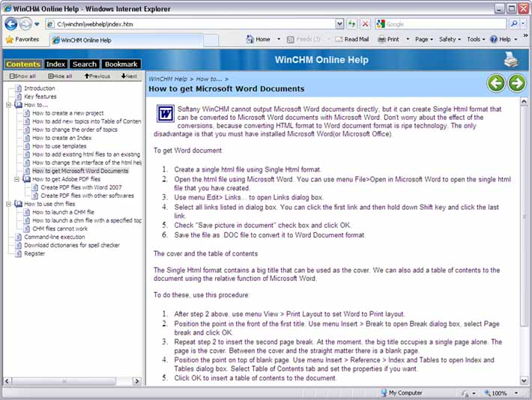Screen dimensions: 532x400
Task: Click the Refresh page icon
Action: [x=351, y=24]
